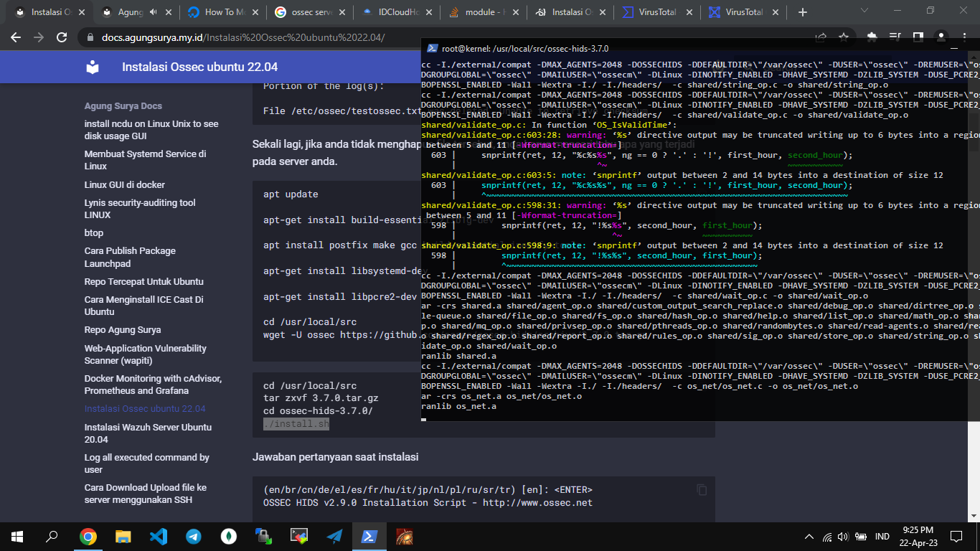The image size is (980, 551).
Task: Switch to the IDCloudHost tab
Action: tap(396, 12)
